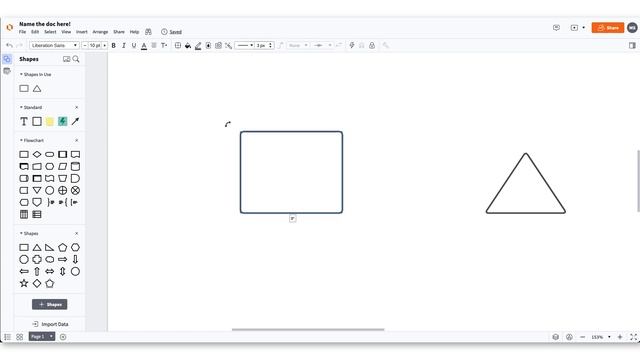
Task: Open the File menu
Action: (x=22, y=32)
